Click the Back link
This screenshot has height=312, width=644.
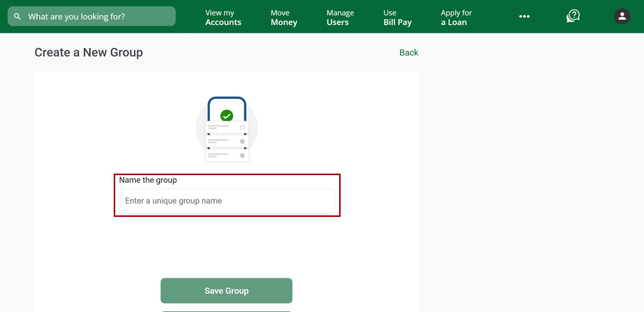click(x=409, y=52)
